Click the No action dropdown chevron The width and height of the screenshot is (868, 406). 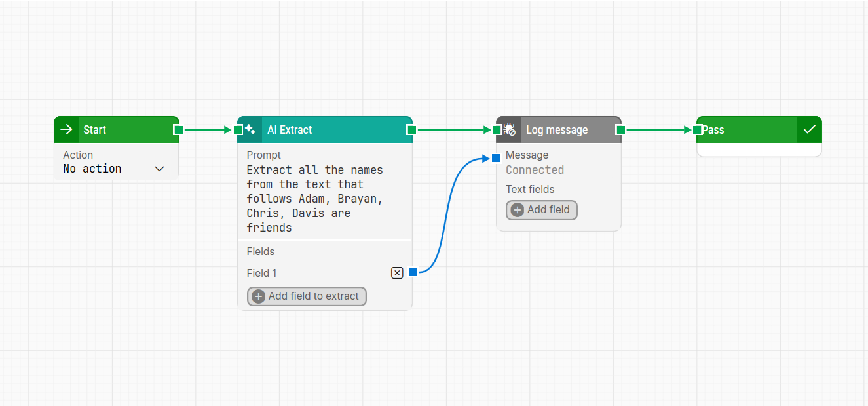(x=159, y=169)
